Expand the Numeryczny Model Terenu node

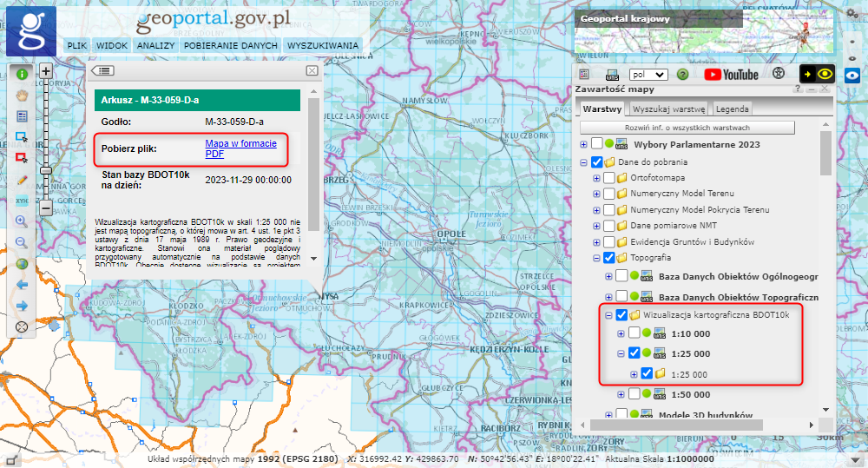(596, 194)
